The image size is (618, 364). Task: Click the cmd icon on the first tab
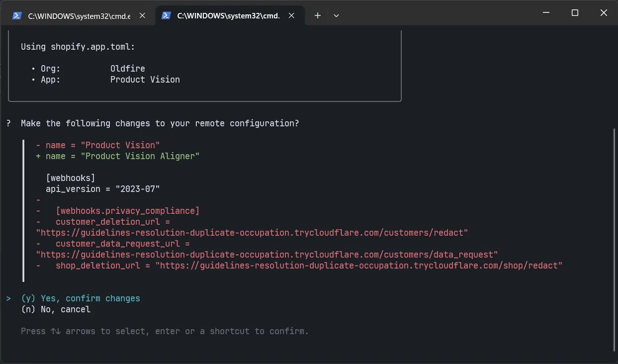(x=17, y=15)
